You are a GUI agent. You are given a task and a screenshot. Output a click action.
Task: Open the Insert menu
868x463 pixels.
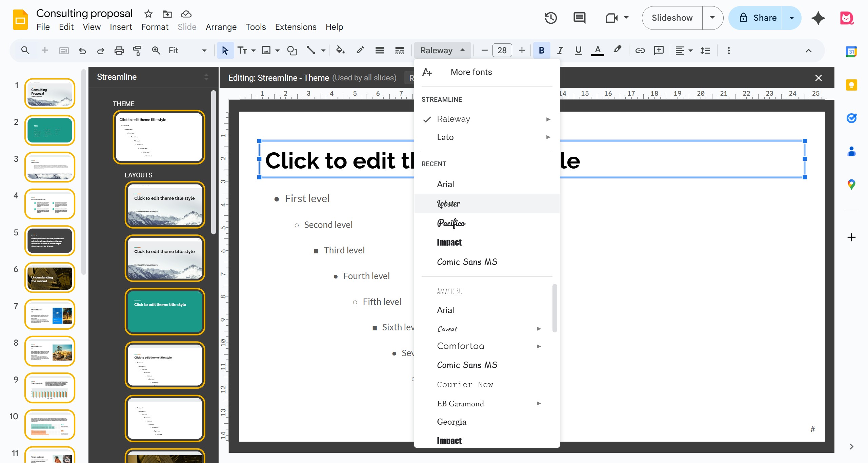pyautogui.click(x=121, y=27)
